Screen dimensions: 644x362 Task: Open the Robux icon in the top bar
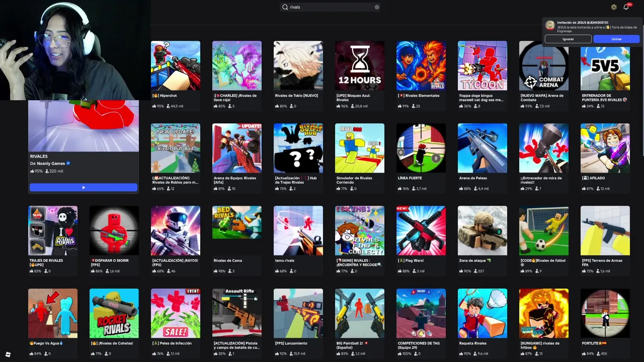(x=614, y=7)
